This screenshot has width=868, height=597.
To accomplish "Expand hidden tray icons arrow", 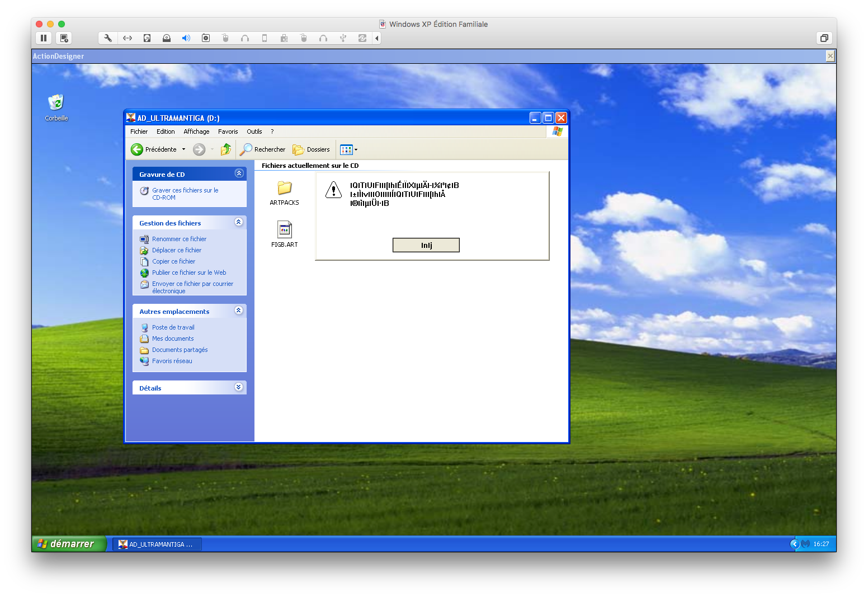I will [x=794, y=544].
